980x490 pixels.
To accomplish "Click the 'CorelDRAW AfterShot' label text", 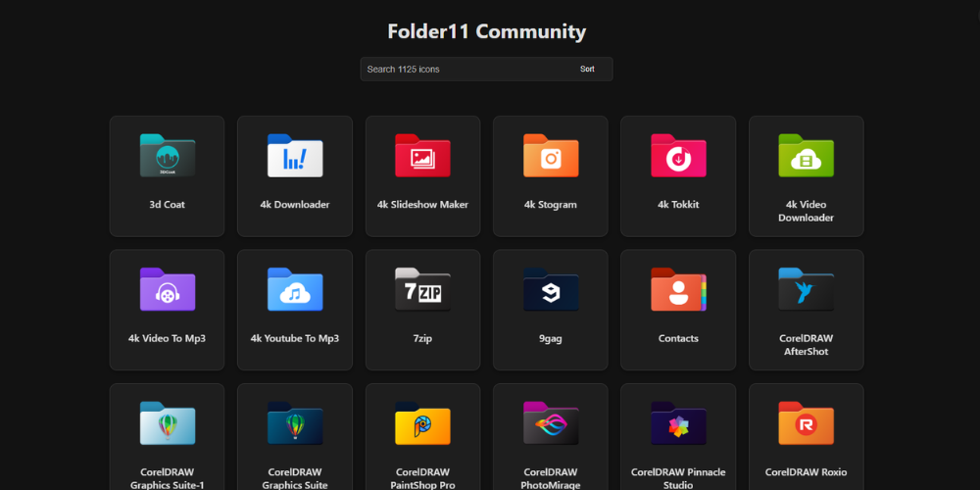I will [x=807, y=345].
